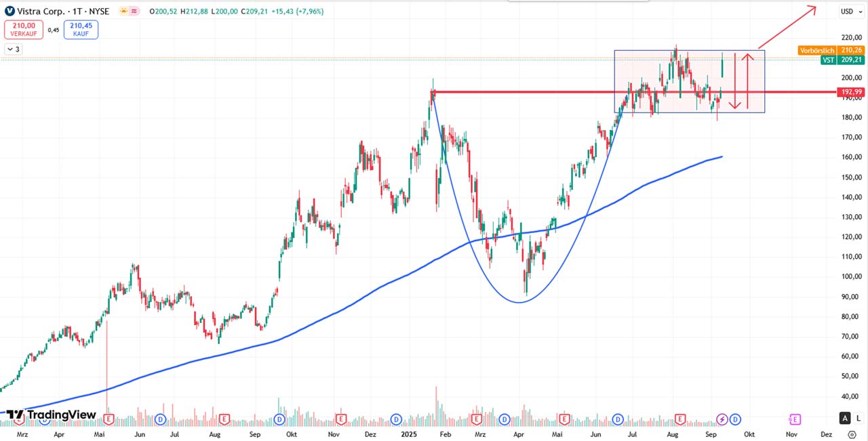Viewport: 868px width, 441px height.
Task: Open the dividend marker before Okt 2025
Action: click(x=734, y=419)
